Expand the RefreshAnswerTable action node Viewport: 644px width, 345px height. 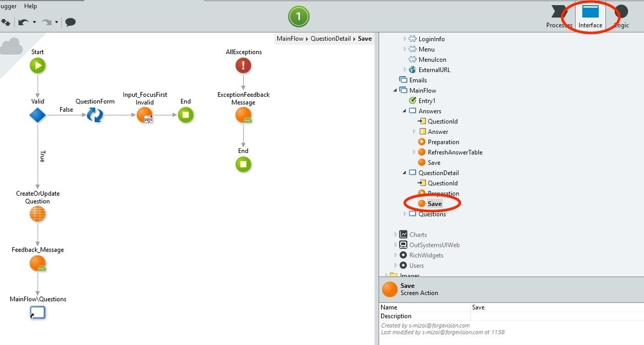tap(414, 152)
